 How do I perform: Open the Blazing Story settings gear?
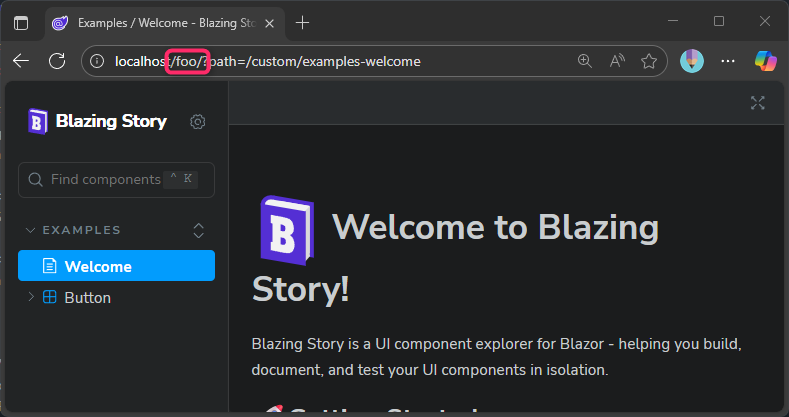(x=198, y=122)
